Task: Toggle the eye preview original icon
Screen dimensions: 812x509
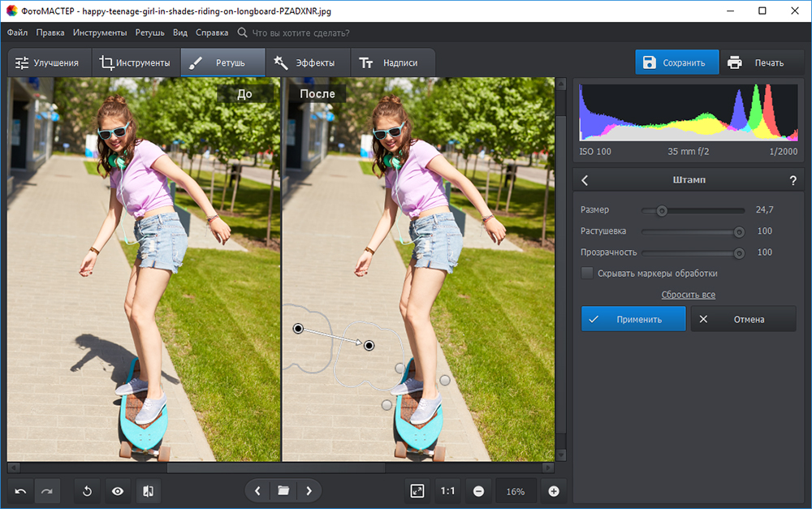Action: [x=118, y=491]
